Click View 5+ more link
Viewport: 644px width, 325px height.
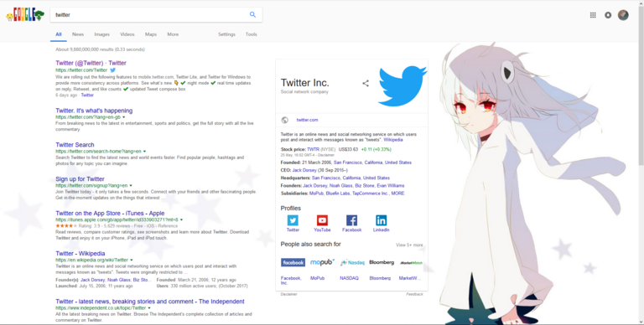point(409,245)
